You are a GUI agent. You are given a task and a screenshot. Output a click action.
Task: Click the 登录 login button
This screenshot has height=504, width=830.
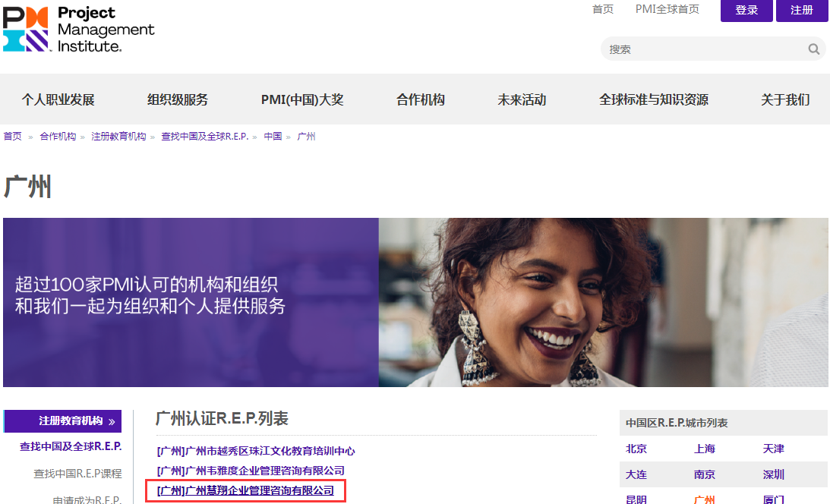pos(746,10)
